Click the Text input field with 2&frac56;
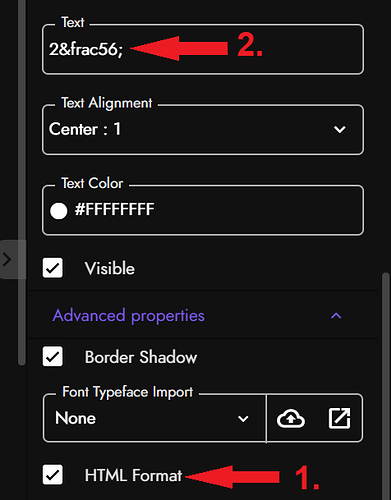Image resolution: width=391 pixels, height=500 pixels. pos(203,49)
